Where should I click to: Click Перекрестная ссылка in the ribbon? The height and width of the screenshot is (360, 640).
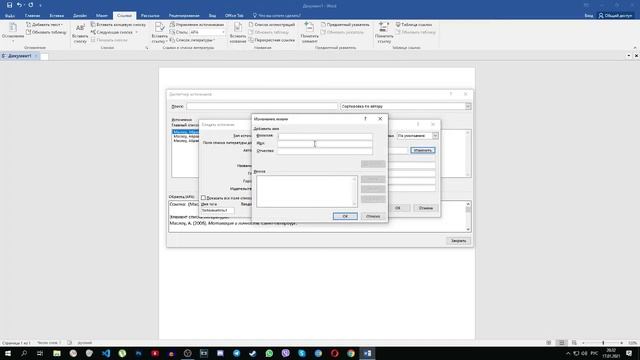tap(272, 40)
